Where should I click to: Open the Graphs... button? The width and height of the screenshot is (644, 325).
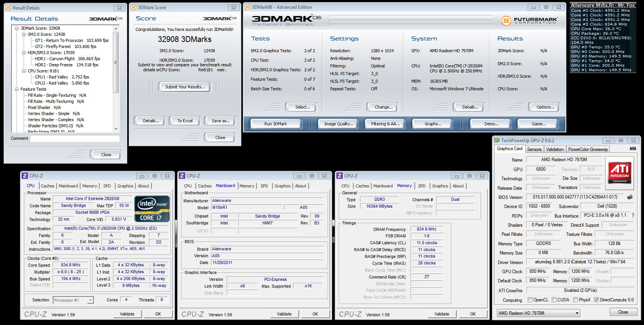point(433,124)
